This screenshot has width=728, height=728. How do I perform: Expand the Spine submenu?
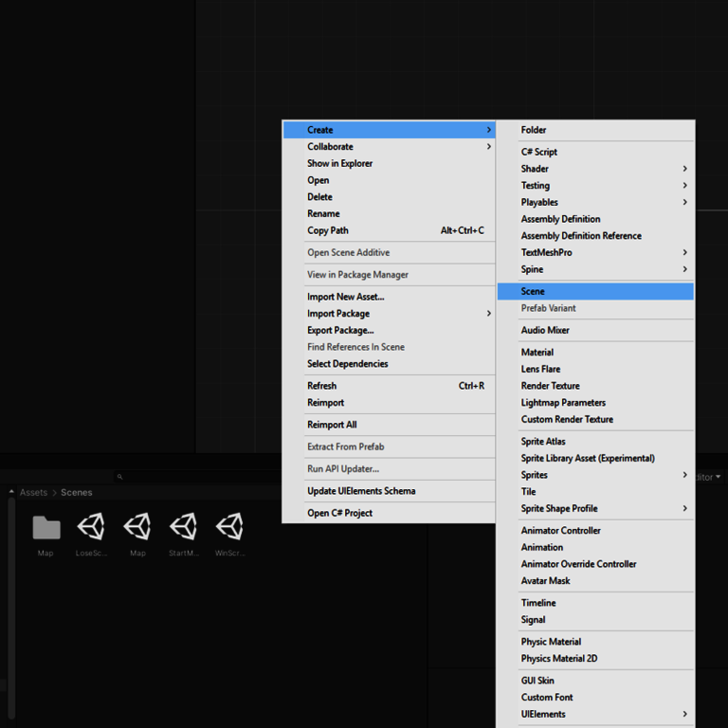click(x=595, y=269)
